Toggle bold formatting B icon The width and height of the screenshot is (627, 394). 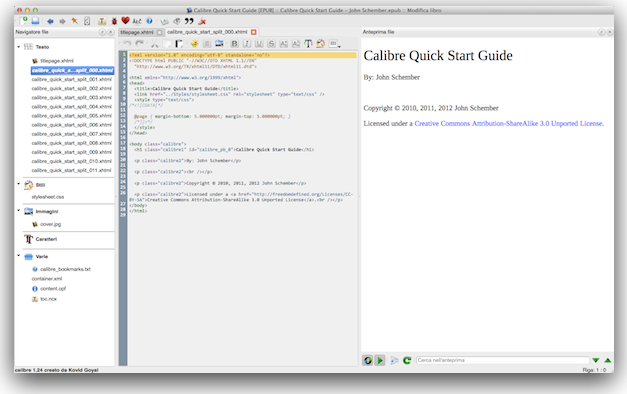pyautogui.click(x=234, y=44)
